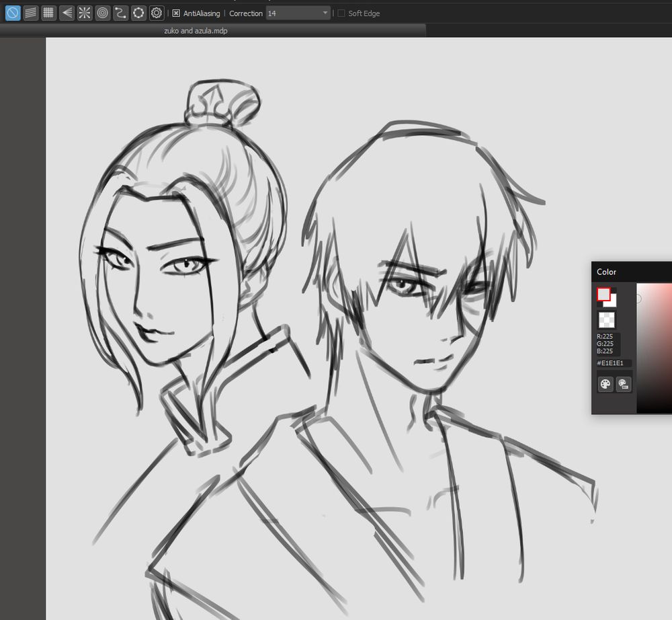
Task: Pick a color in the saturation gradient square
Action: (x=654, y=348)
